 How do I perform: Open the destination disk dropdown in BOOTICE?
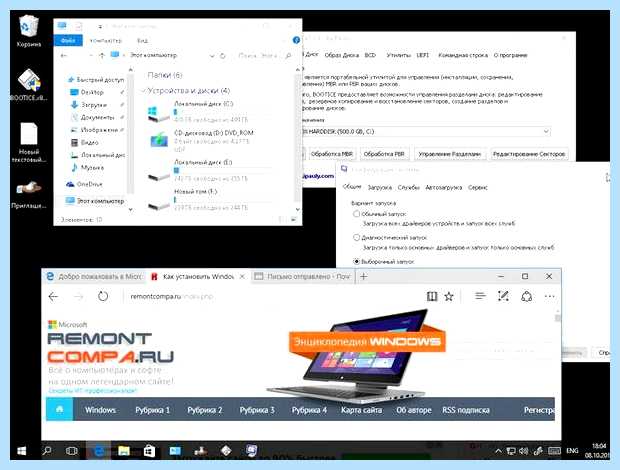[546, 131]
